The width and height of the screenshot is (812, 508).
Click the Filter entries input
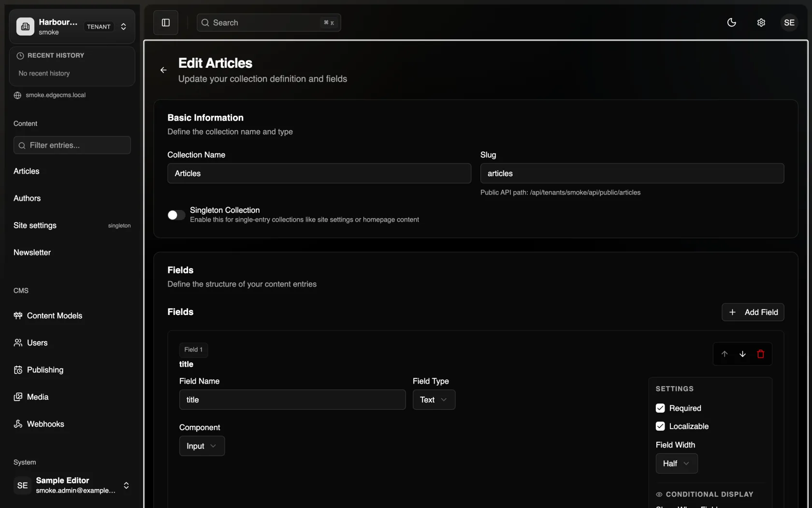tap(72, 145)
